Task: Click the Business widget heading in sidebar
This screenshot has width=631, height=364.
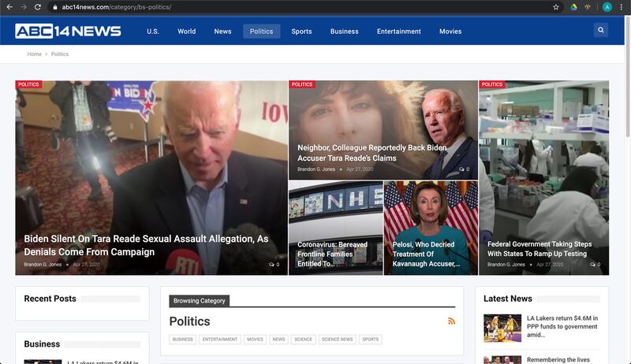Action: click(42, 344)
